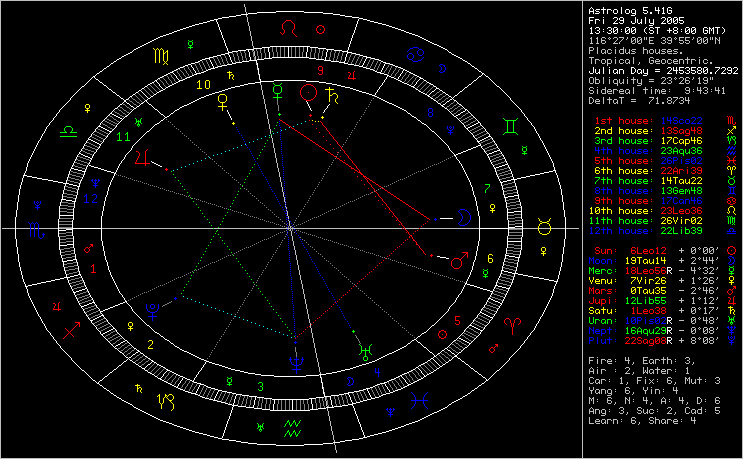Screen dimensions: 743x459
Task: Select the red Mars symbol in the wheel
Action: (x=458, y=262)
